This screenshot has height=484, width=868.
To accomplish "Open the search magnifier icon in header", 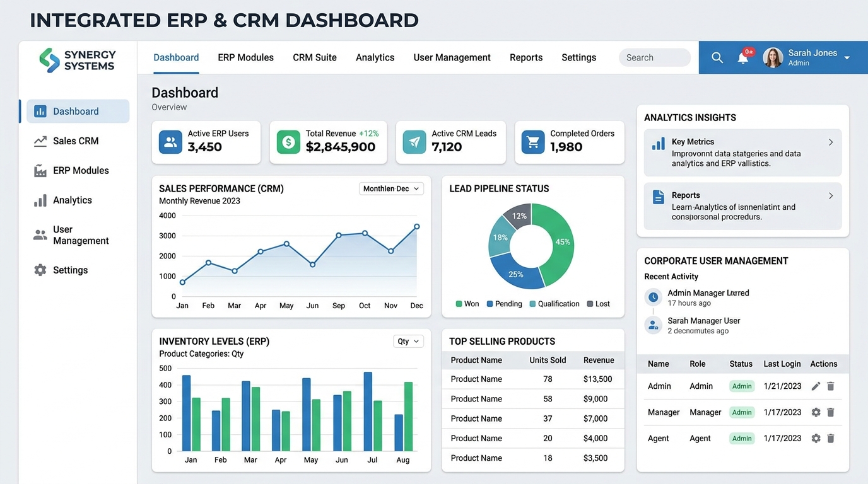I will tap(717, 57).
